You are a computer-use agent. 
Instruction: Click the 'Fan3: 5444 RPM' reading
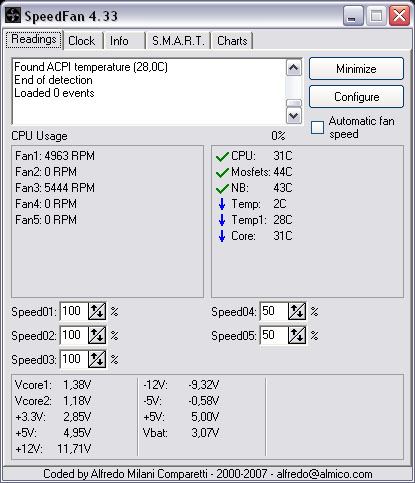(x=55, y=188)
